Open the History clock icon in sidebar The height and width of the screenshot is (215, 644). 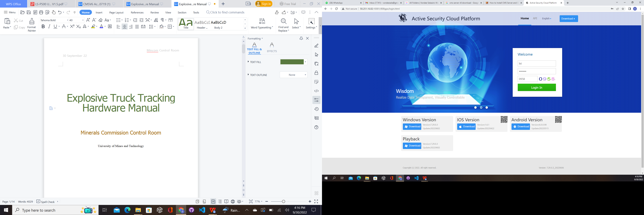316,109
